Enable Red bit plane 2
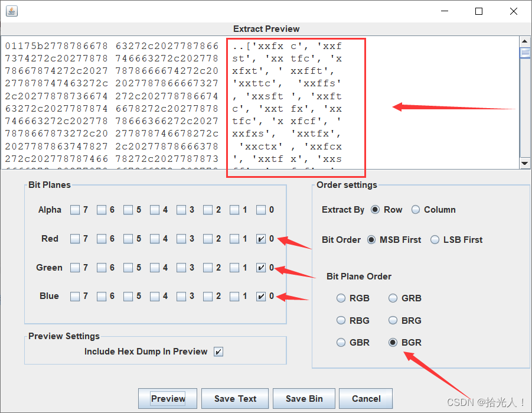532x413 pixels. pyautogui.click(x=208, y=239)
